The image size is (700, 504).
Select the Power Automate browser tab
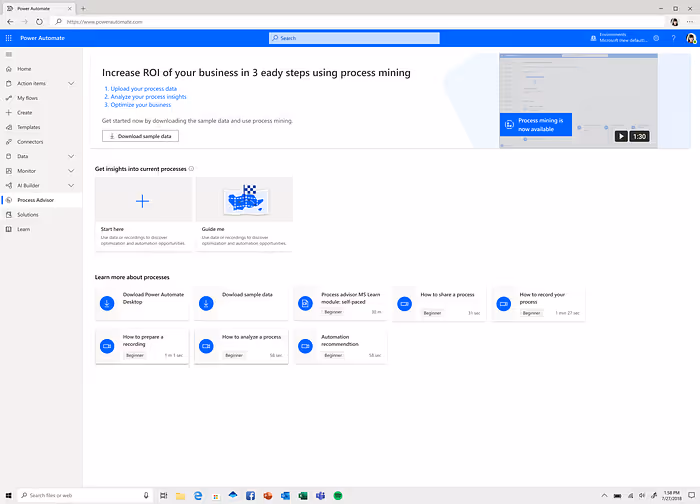click(x=39, y=8)
